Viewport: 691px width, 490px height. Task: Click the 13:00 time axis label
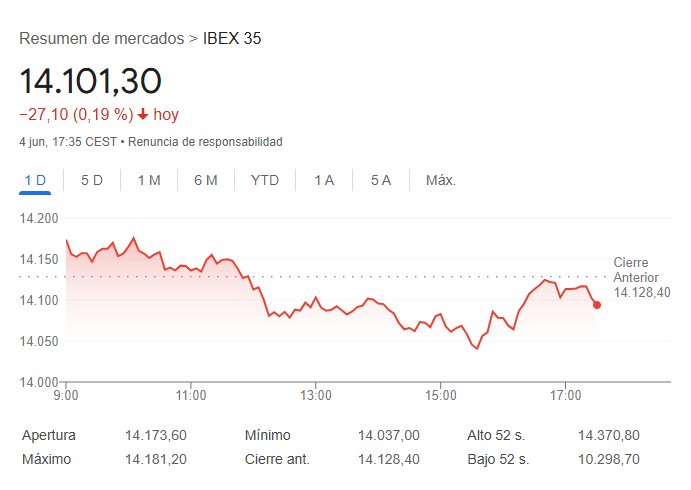[x=316, y=396]
